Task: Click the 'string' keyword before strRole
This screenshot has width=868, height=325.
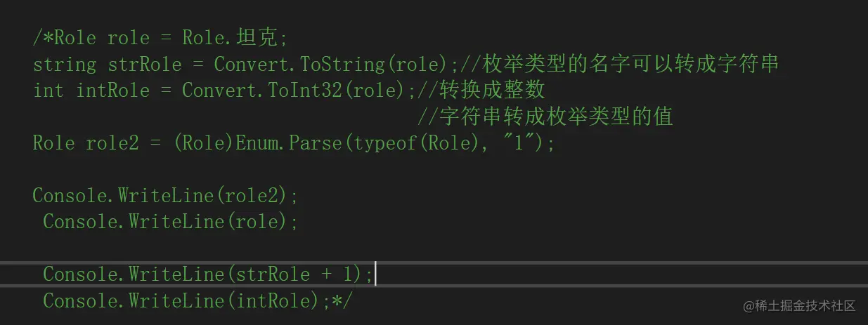Action: coord(65,65)
